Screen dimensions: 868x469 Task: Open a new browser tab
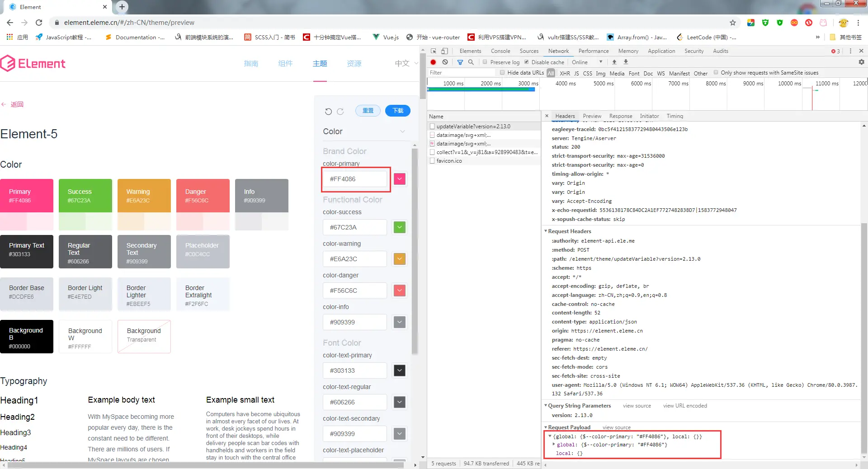click(x=122, y=7)
